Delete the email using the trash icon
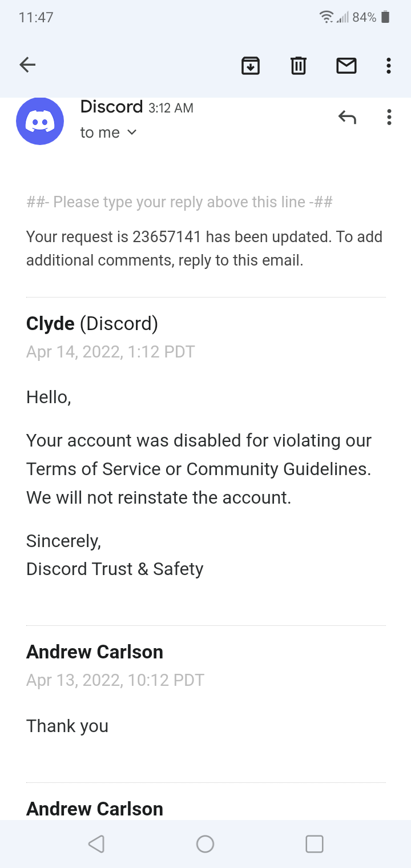Screen dimensions: 411x868 [299, 66]
